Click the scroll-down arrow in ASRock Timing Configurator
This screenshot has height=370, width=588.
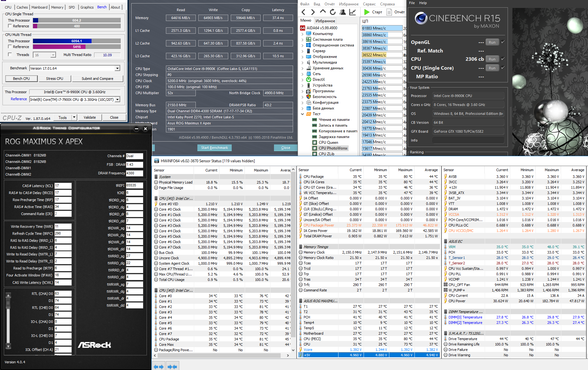point(9,346)
